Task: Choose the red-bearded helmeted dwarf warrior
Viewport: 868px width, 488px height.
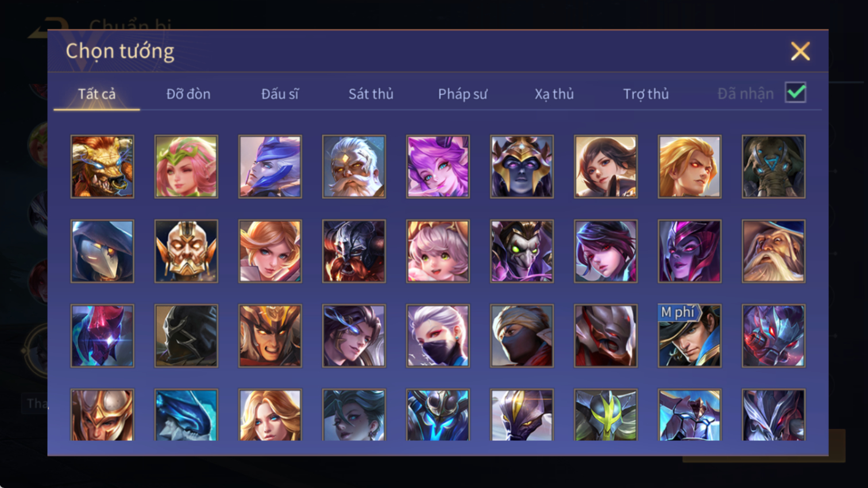Action: pyautogui.click(x=354, y=251)
